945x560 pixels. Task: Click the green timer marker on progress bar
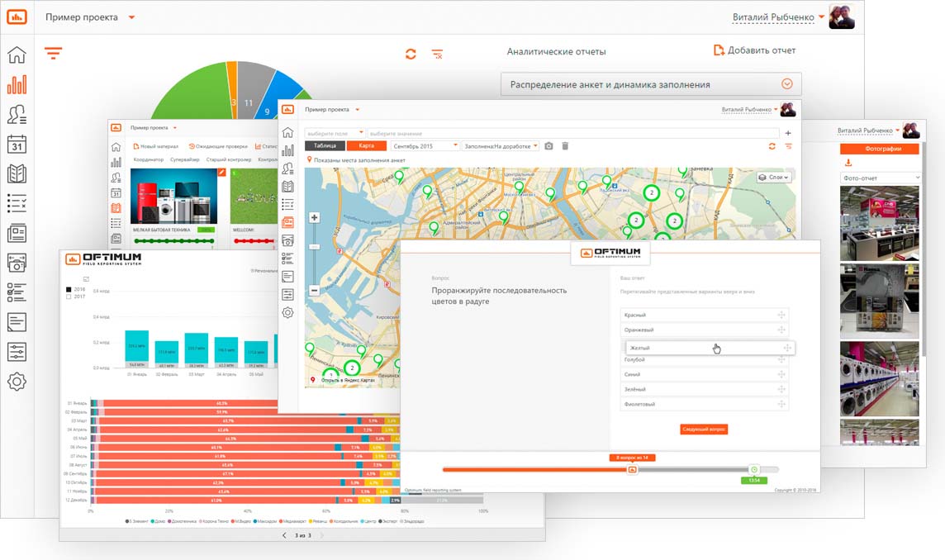(x=754, y=470)
